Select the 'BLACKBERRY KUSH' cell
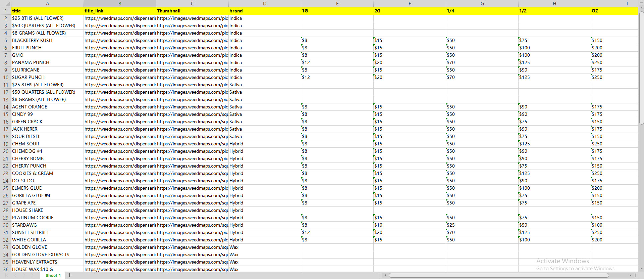The width and height of the screenshot is (644, 279). tap(47, 40)
